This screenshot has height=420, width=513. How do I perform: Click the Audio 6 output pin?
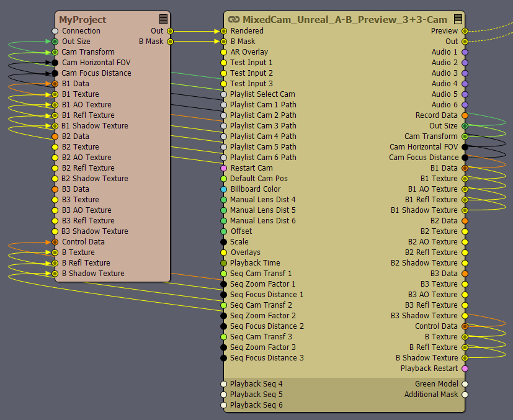click(x=465, y=105)
